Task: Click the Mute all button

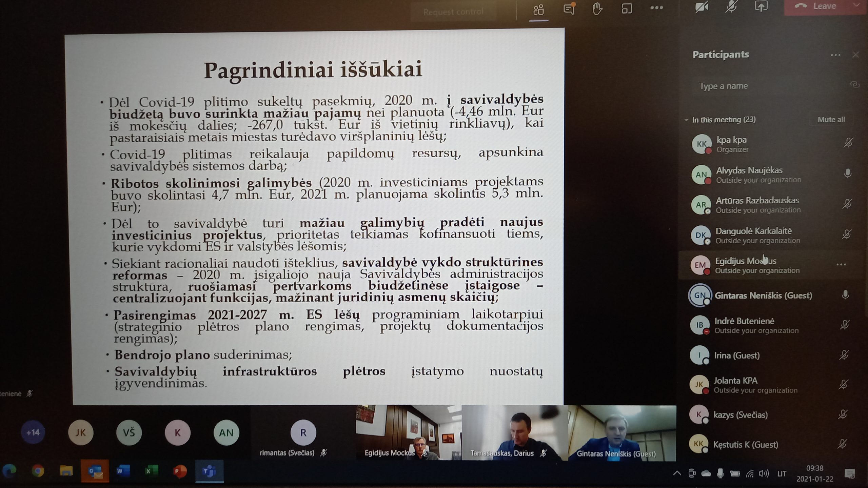Action: point(831,120)
